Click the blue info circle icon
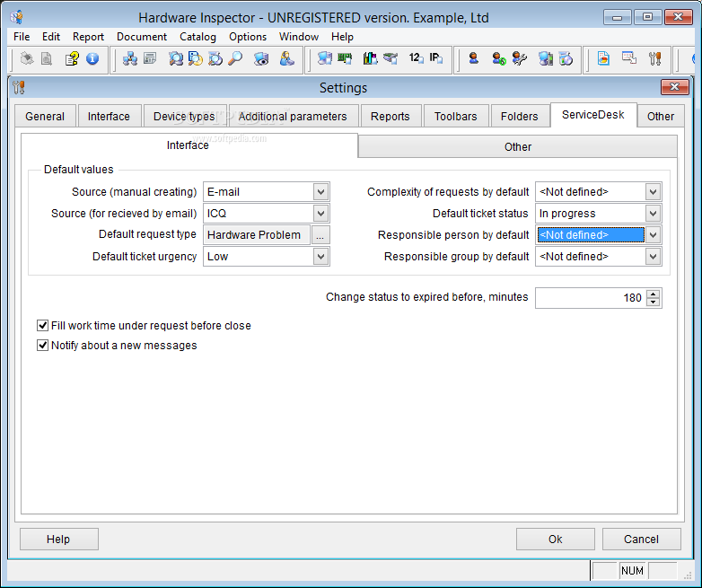Viewport: 702px width, 588px height. pos(92,58)
